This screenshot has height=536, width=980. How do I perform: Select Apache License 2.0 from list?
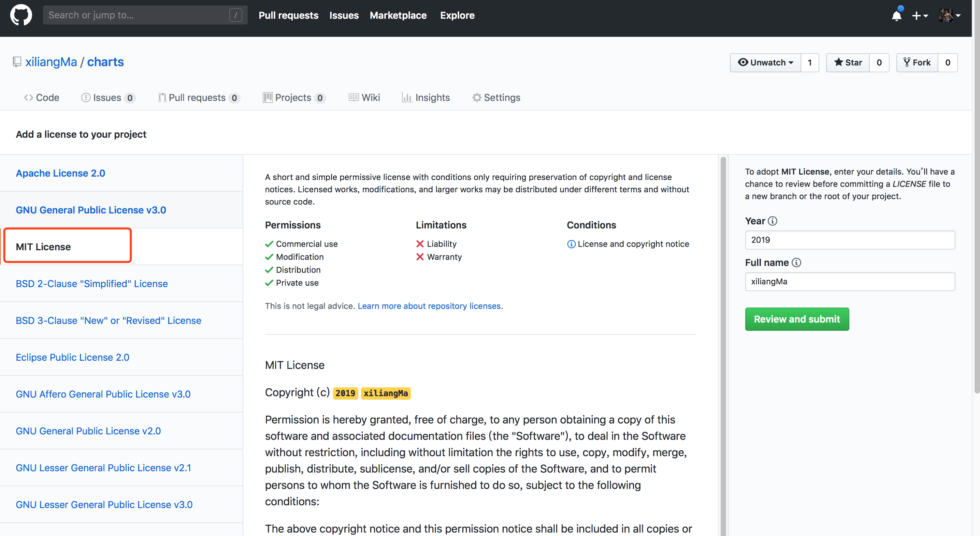pos(60,173)
